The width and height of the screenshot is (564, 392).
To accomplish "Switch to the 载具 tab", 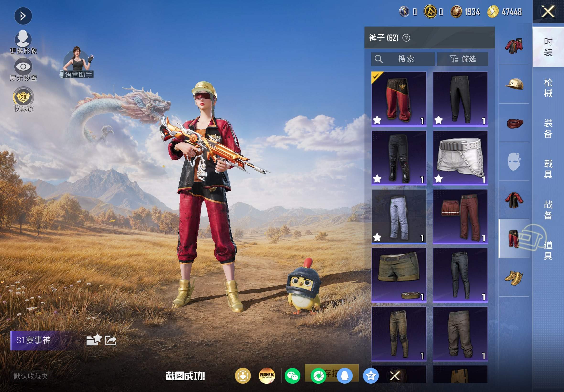I will [x=548, y=169].
